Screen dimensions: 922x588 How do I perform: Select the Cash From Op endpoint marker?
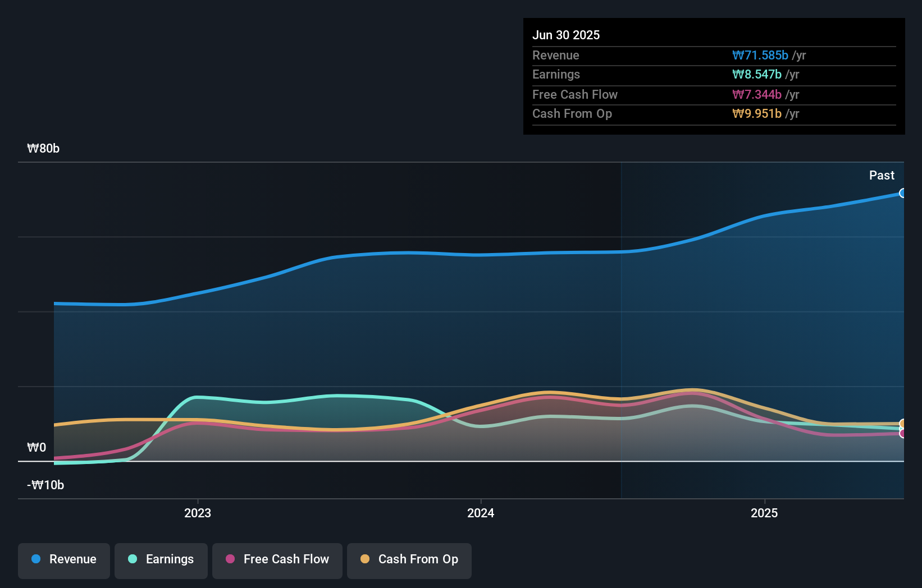coord(903,422)
